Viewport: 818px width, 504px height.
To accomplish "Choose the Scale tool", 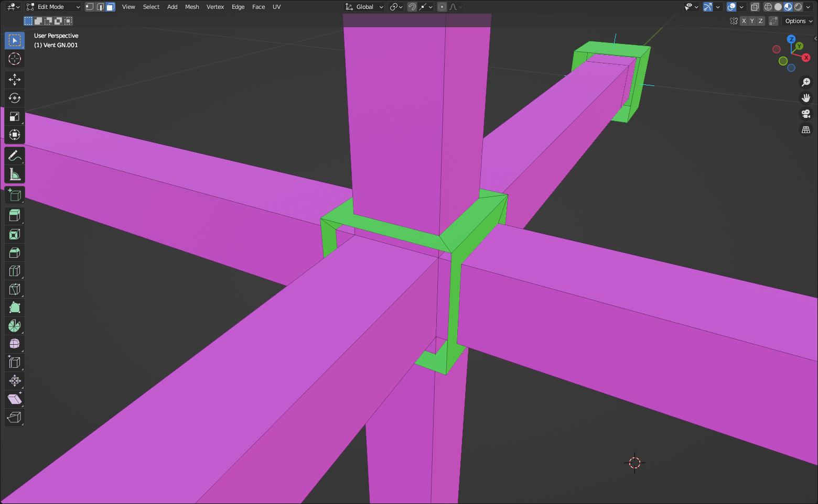I will [x=15, y=116].
